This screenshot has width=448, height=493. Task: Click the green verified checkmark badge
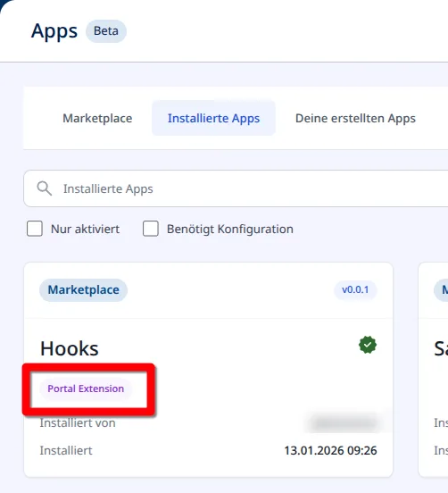coord(368,345)
